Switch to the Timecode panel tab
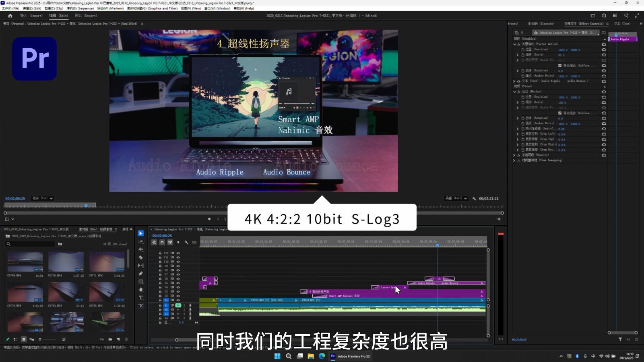 tap(541, 24)
